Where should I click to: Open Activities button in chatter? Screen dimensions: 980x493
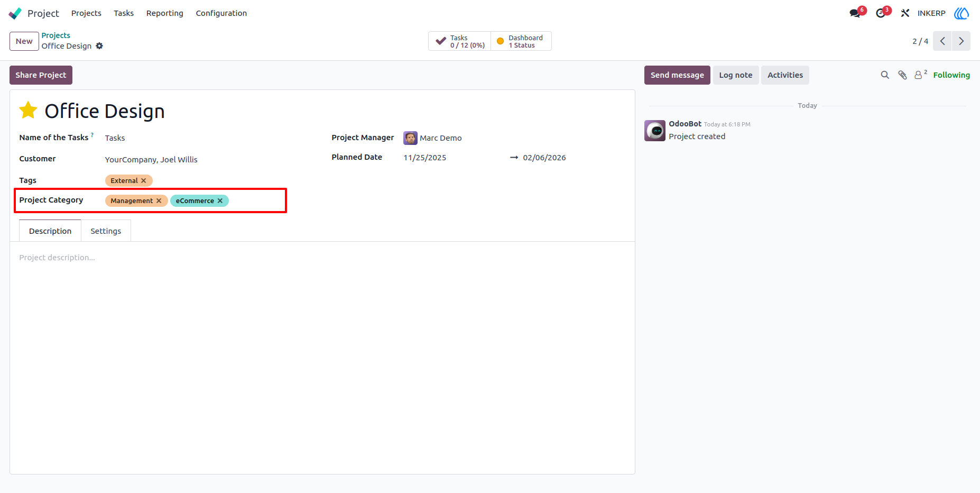[x=785, y=75]
